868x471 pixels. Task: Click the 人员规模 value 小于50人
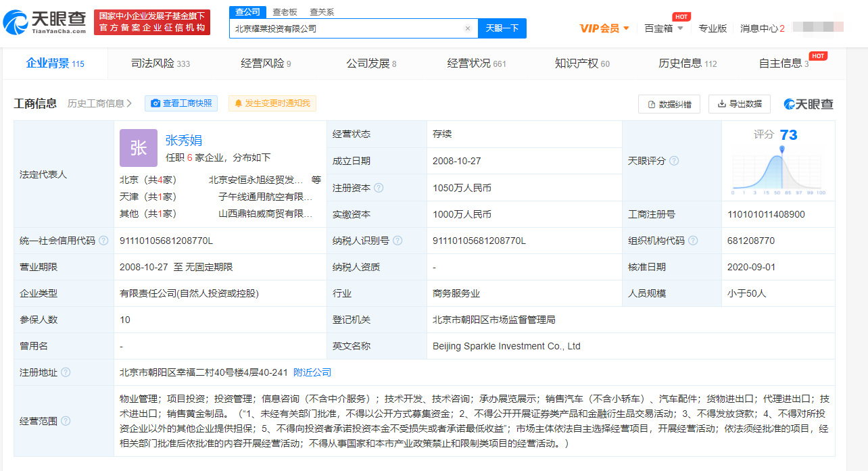coord(747,293)
